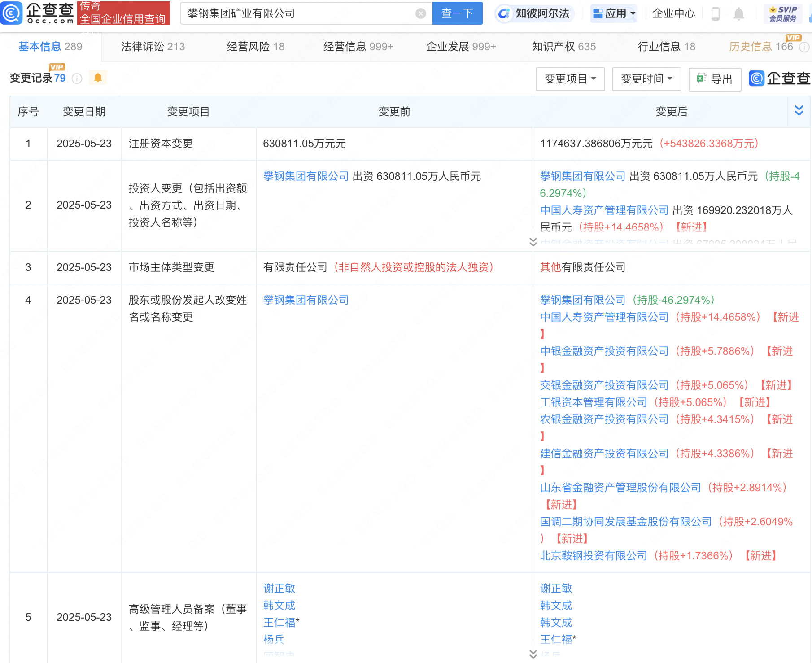Viewport: 812px width, 663px height.
Task: Switch to 行业信息 18 tab
Action: pos(667,47)
